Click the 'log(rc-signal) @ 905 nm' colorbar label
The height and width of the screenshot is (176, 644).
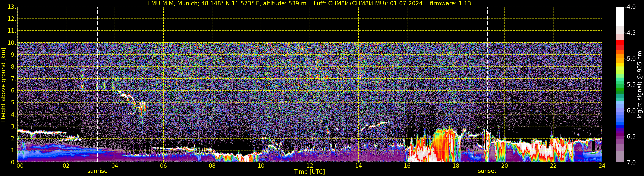tap(640, 85)
